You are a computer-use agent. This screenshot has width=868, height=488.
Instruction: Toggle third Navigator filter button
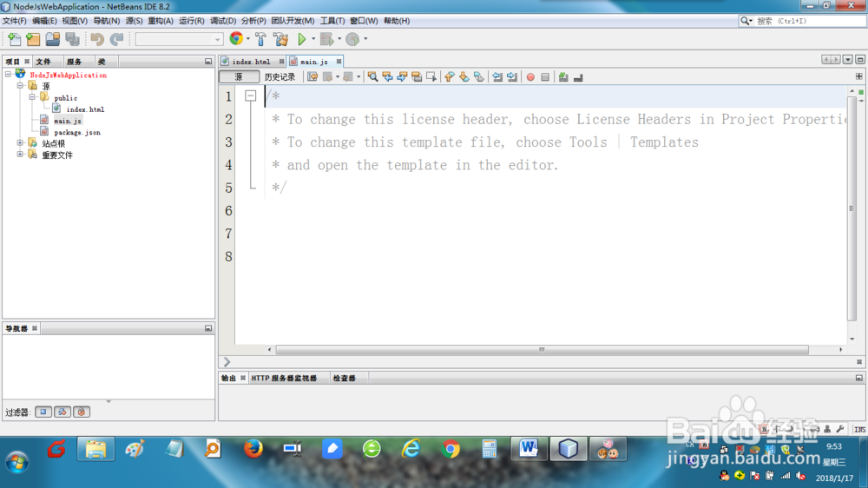(82, 412)
